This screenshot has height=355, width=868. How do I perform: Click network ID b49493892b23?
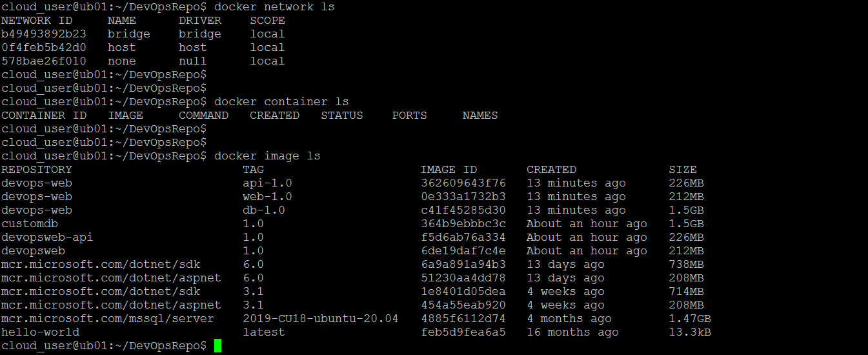click(x=44, y=34)
